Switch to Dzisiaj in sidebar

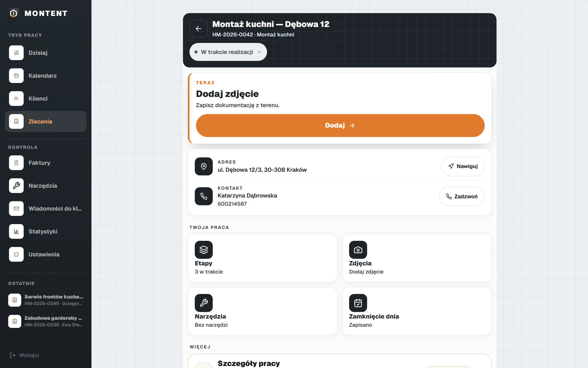(46, 53)
